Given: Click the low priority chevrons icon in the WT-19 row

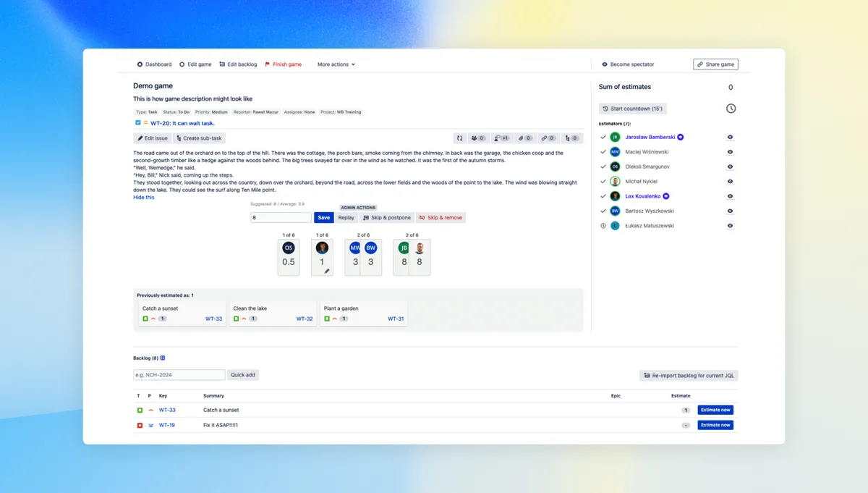Looking at the screenshot, I should [151, 425].
